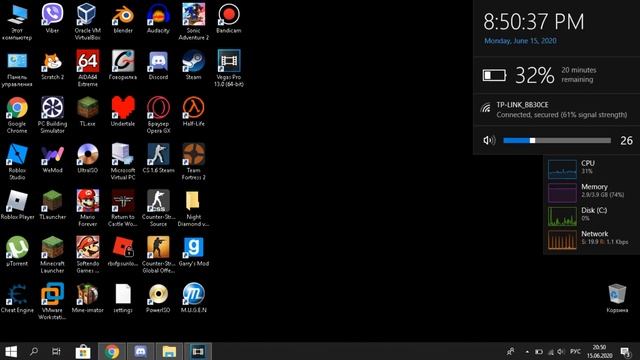
Task: Open taskbar search magnifier
Action: click(34, 351)
